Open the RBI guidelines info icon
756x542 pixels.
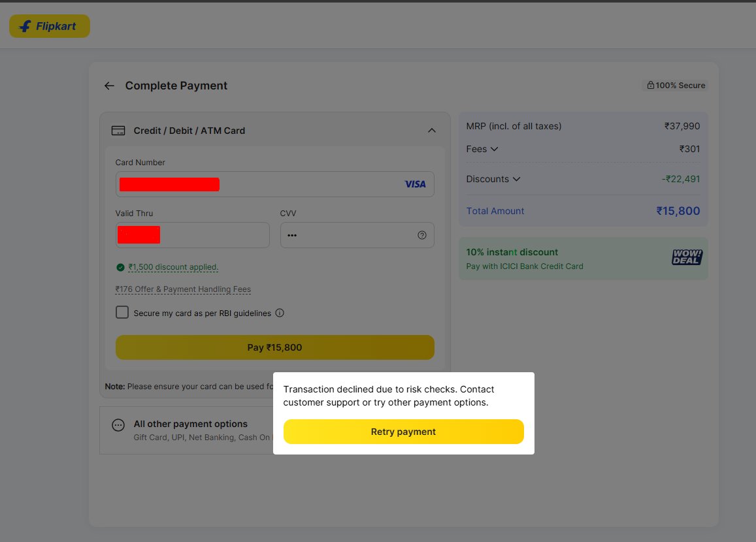280,313
